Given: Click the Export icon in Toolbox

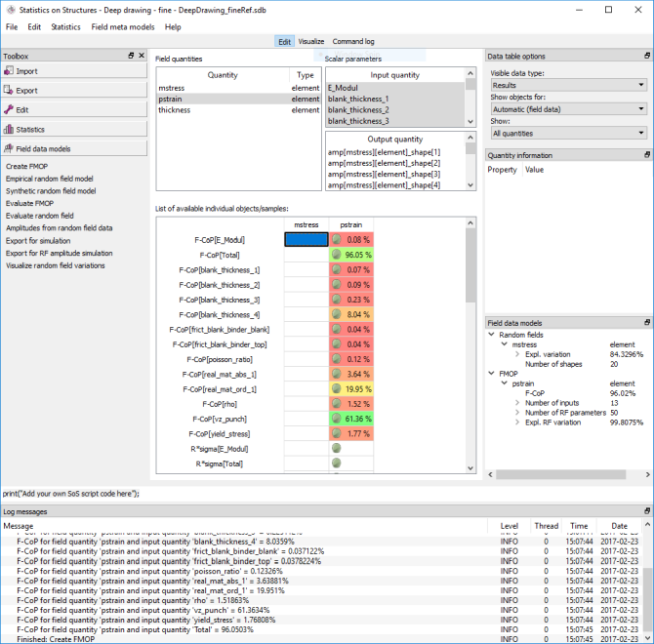Looking at the screenshot, I should point(10,91).
